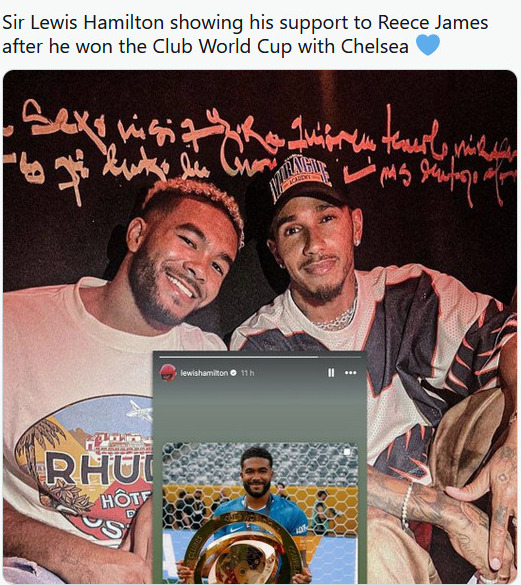Click the pearl bracelet on tattooed wrist
The width and height of the screenshot is (521, 585).
406,506
